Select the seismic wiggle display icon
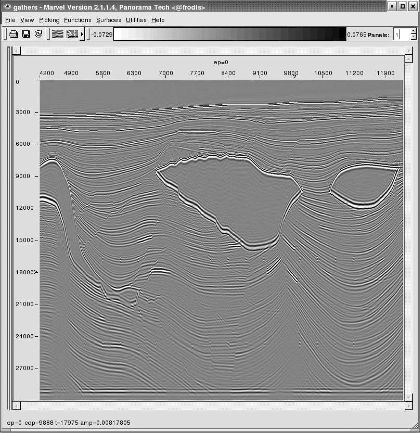420x433 pixels. pyautogui.click(x=57, y=34)
